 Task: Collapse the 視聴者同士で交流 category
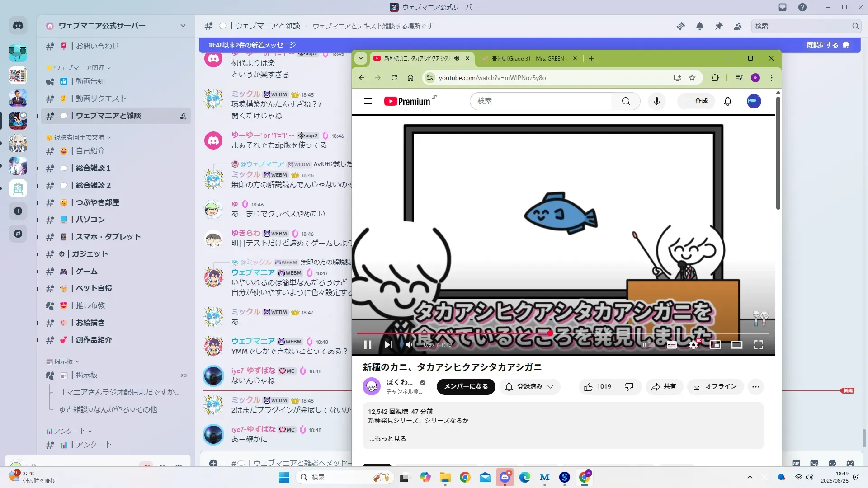pos(79,137)
